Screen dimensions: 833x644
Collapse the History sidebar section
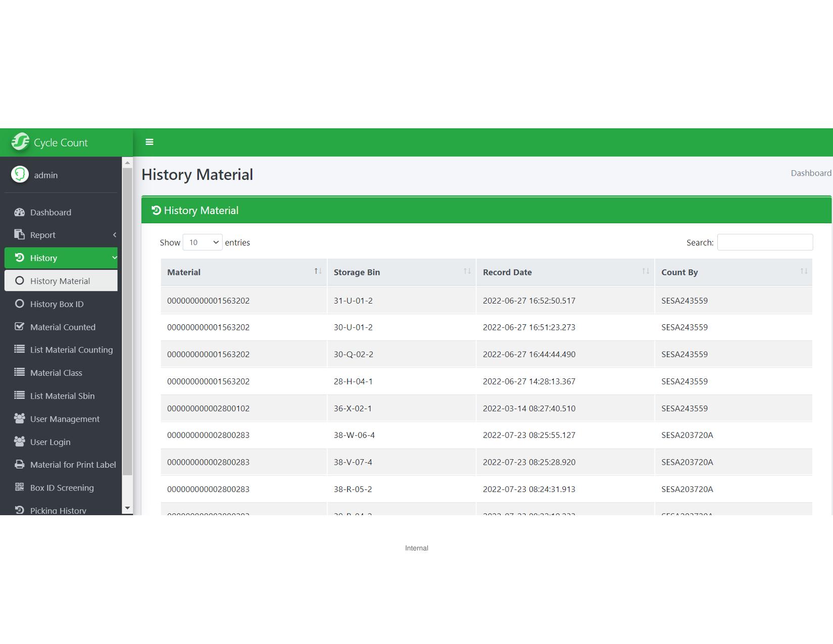coord(61,258)
